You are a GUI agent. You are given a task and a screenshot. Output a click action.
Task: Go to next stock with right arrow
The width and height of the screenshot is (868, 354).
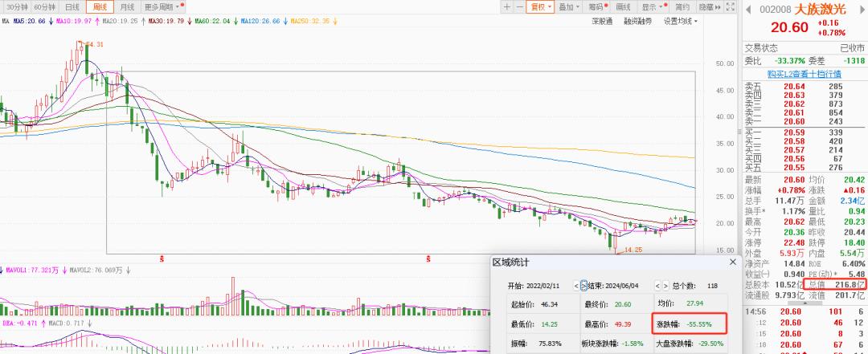pos(862,9)
